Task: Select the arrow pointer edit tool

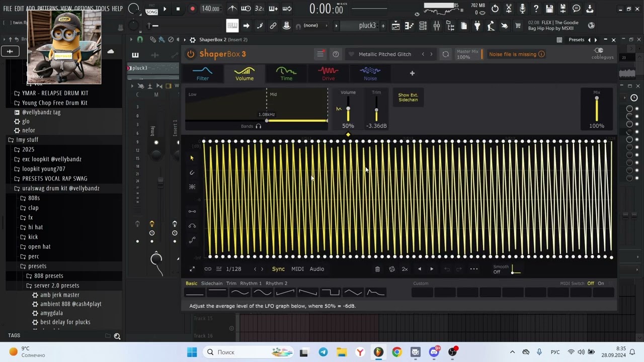Action: pyautogui.click(x=192, y=158)
